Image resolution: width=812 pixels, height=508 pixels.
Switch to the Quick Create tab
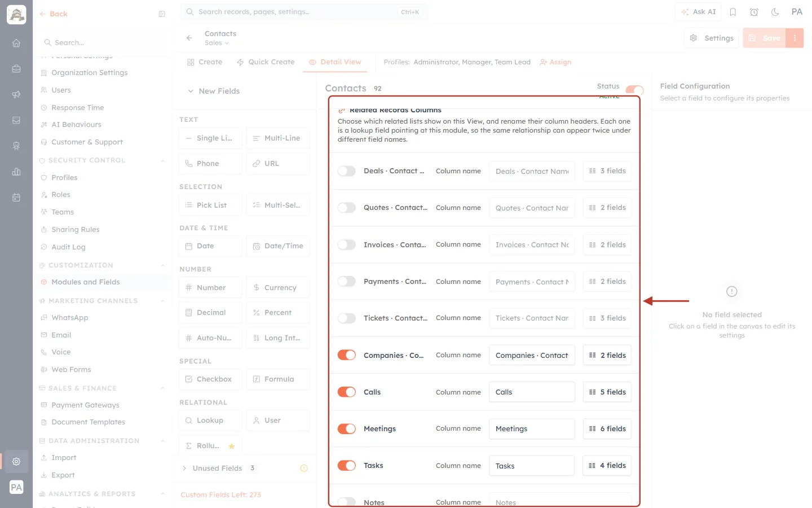point(266,62)
